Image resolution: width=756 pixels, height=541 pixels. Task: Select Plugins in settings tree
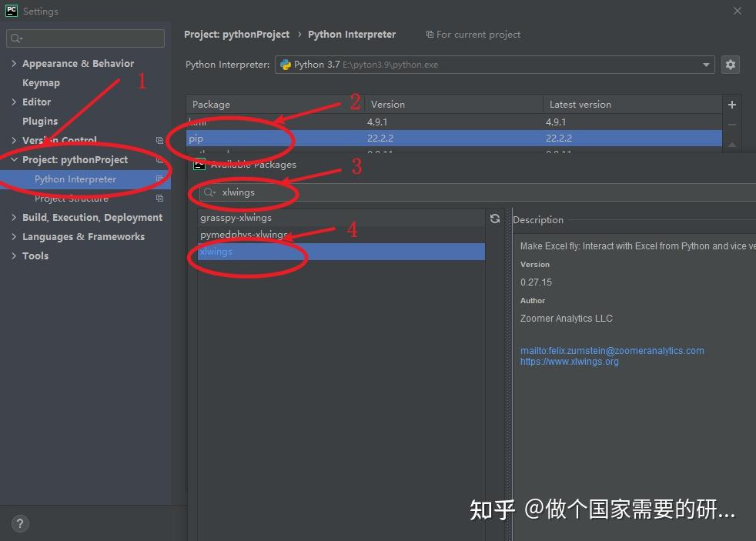click(x=40, y=121)
